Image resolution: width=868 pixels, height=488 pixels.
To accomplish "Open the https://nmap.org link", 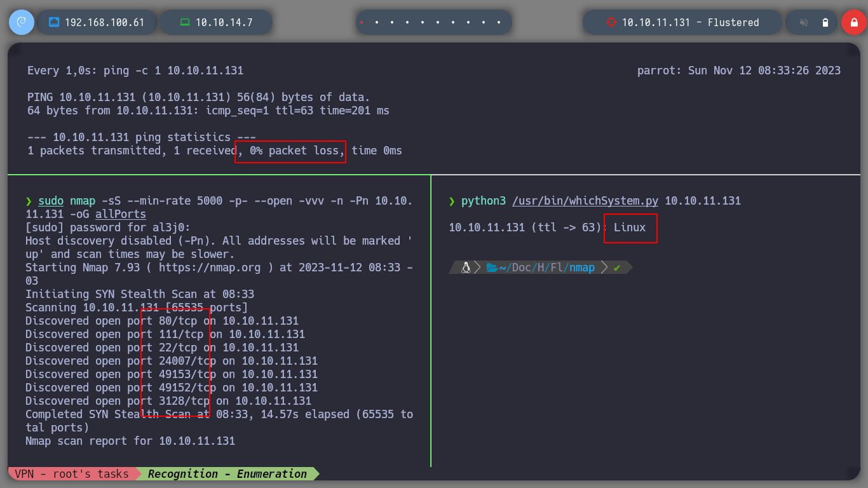I will pyautogui.click(x=210, y=268).
